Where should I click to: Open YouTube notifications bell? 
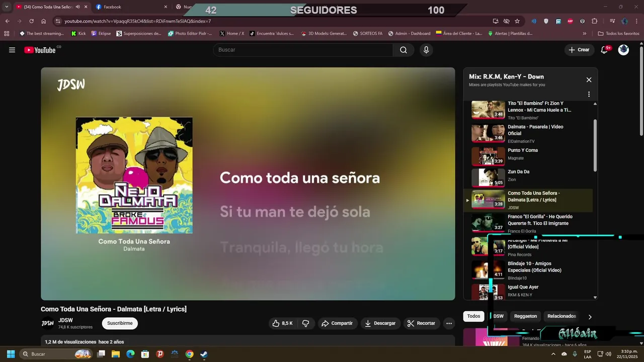point(605,50)
